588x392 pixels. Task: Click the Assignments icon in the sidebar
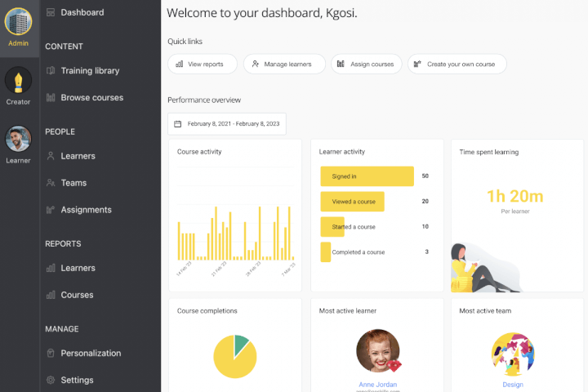[51, 210]
